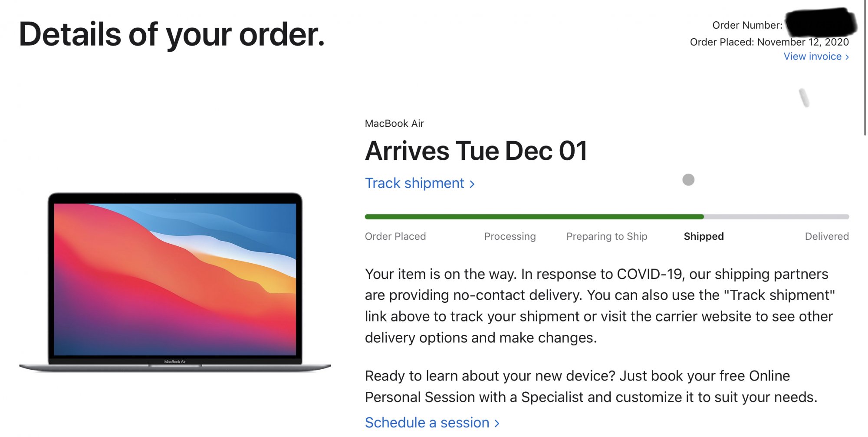868x437 pixels.
Task: Select the bold Shipped stage label
Action: tap(704, 236)
